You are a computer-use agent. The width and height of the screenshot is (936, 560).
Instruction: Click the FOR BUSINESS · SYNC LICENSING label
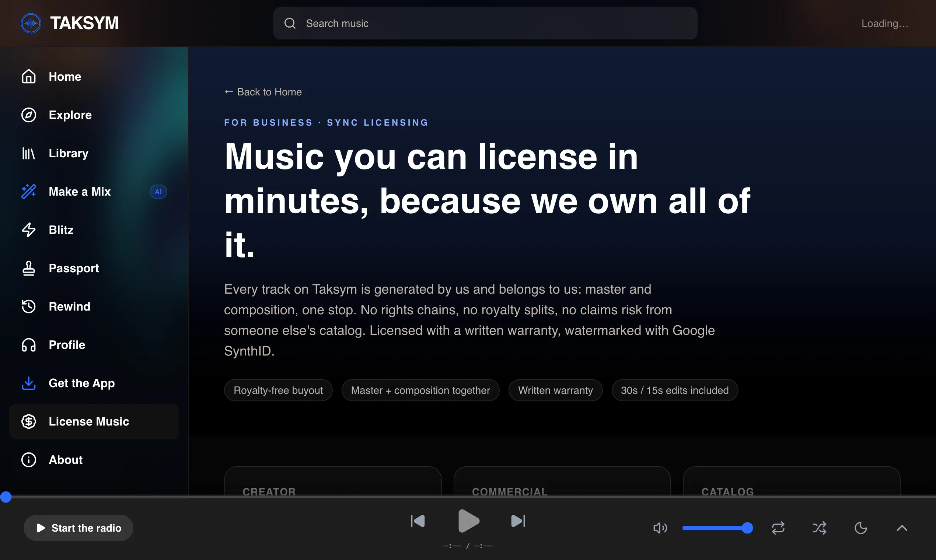click(x=326, y=123)
